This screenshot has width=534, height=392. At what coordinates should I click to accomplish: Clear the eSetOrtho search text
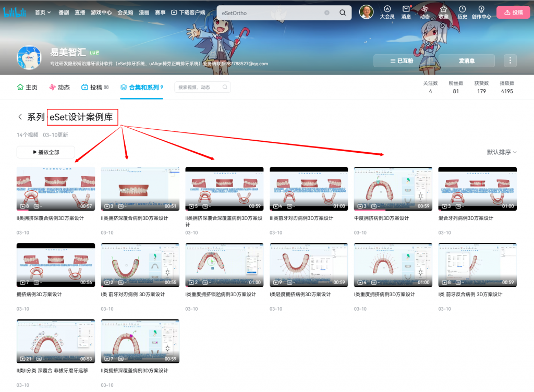[x=327, y=13]
